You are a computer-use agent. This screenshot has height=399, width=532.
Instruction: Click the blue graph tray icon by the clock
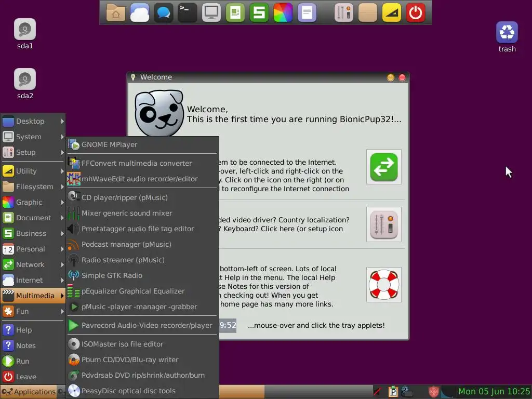(447, 392)
